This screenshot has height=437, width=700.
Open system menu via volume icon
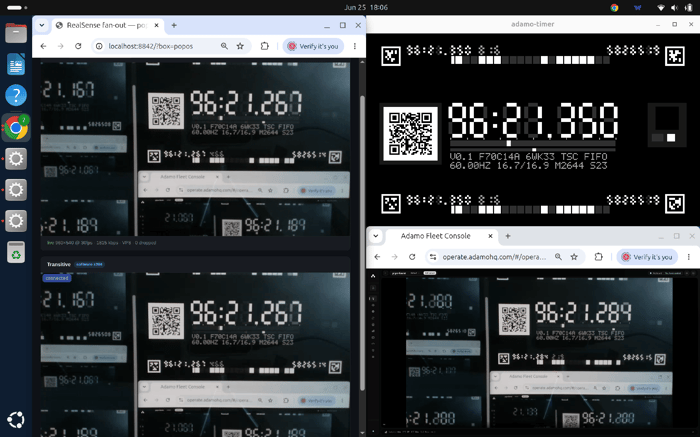(x=674, y=8)
